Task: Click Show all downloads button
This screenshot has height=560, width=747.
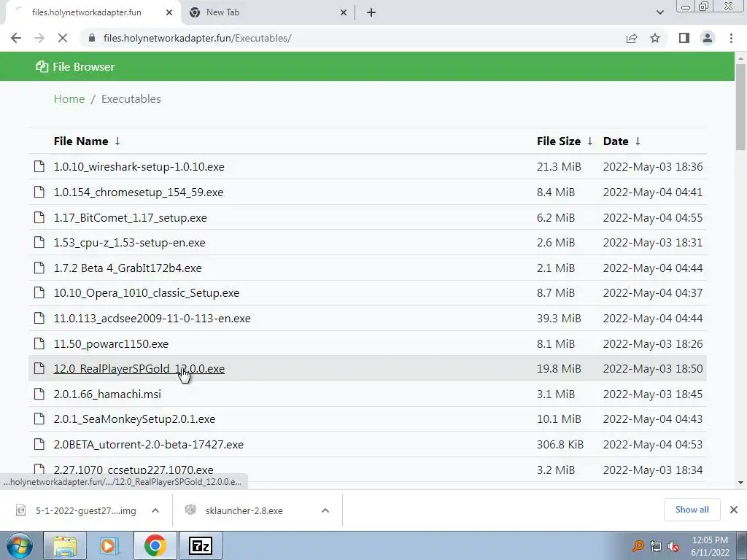Action: (692, 510)
